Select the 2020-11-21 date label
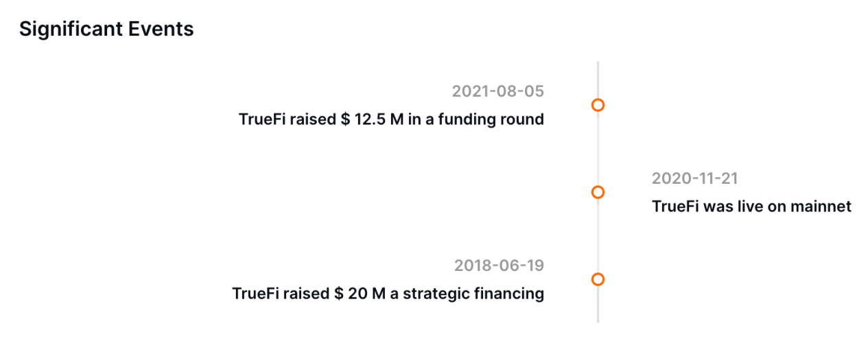This screenshot has height=343, width=868. (x=694, y=178)
